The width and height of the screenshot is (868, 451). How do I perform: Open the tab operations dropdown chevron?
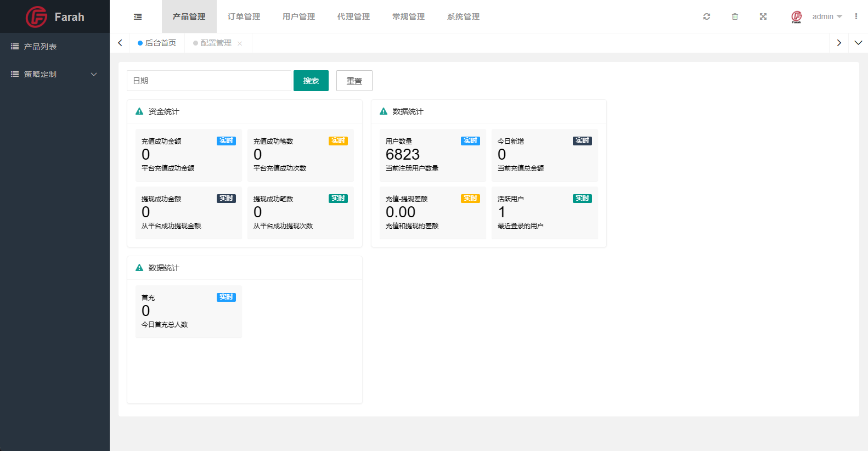(858, 43)
